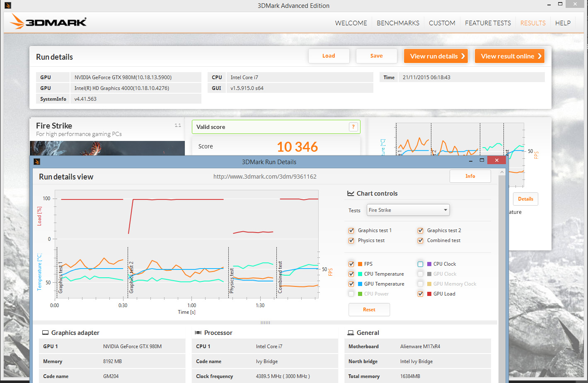Click the red GPU Load legend square
588x383 pixels.
[x=429, y=294]
